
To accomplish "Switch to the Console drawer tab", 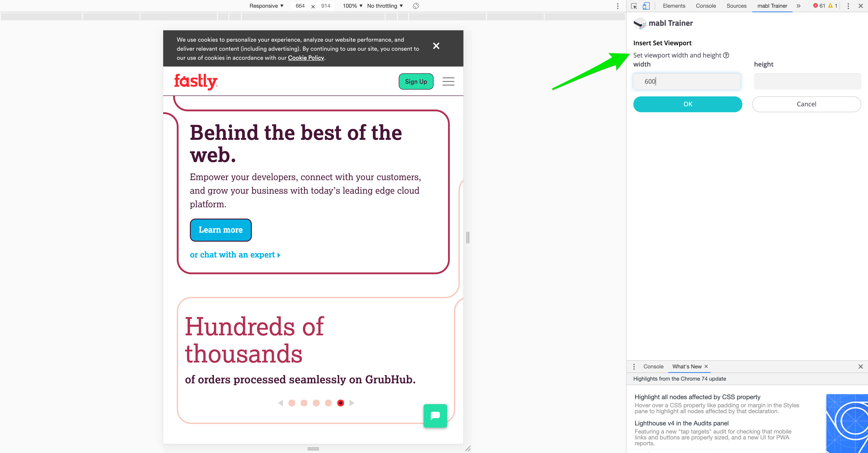I will [653, 366].
